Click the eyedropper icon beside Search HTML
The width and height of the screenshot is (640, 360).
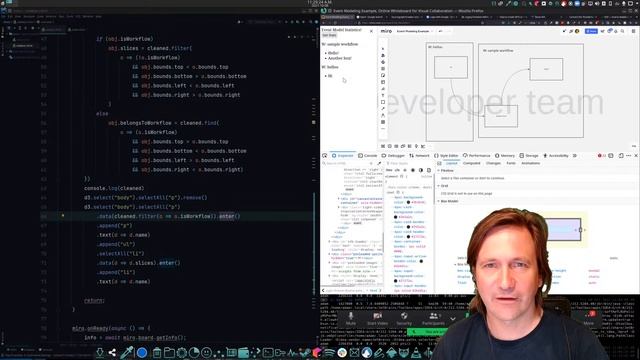(379, 163)
